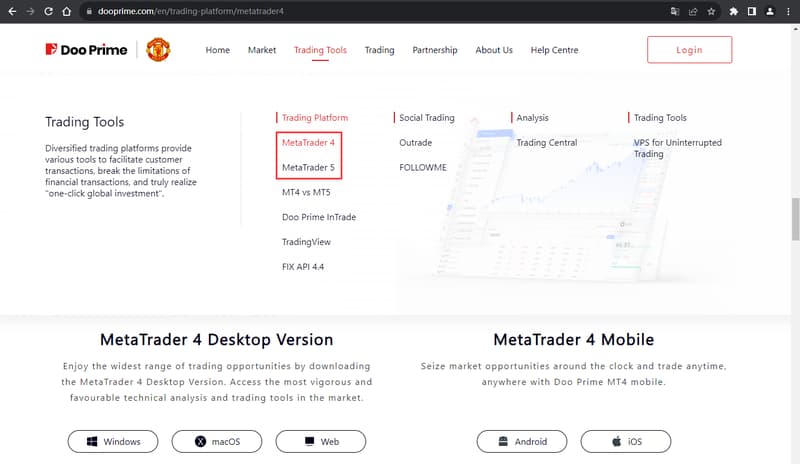Get the MetaTrader 4 Android app
The height and width of the screenshot is (464, 800).
521,441
